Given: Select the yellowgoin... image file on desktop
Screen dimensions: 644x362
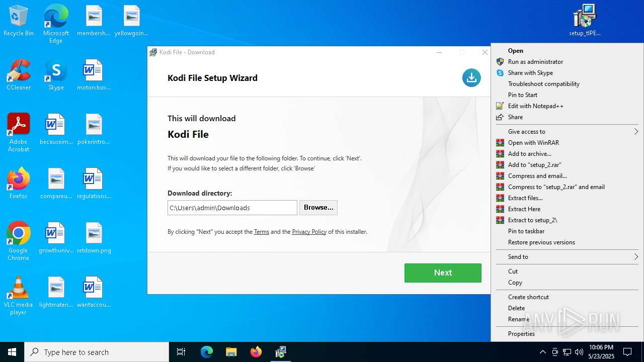Looking at the screenshot, I should point(131,21).
